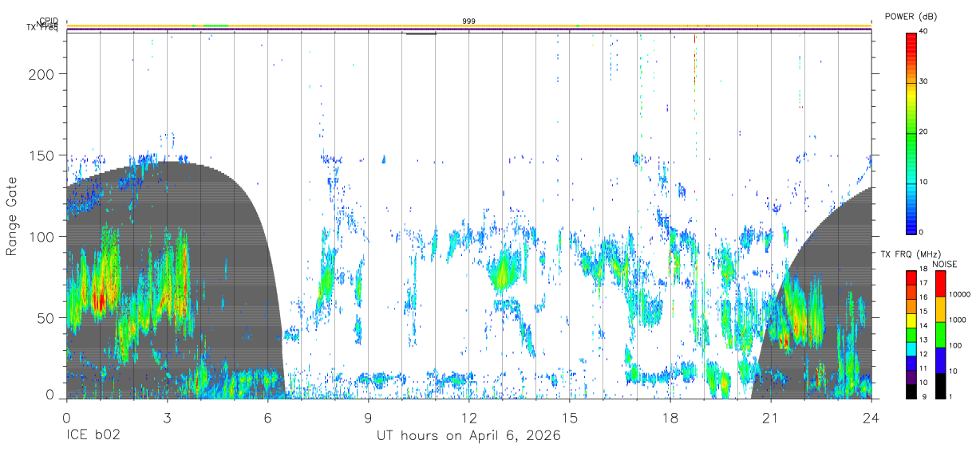Select the 30 label on the power scale
This screenshot has height=452, width=980.
click(925, 81)
